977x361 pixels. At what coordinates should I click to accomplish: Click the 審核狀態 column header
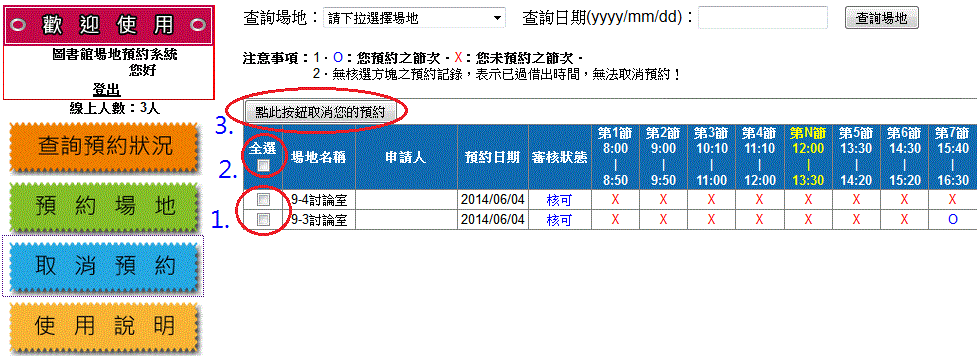pos(560,157)
